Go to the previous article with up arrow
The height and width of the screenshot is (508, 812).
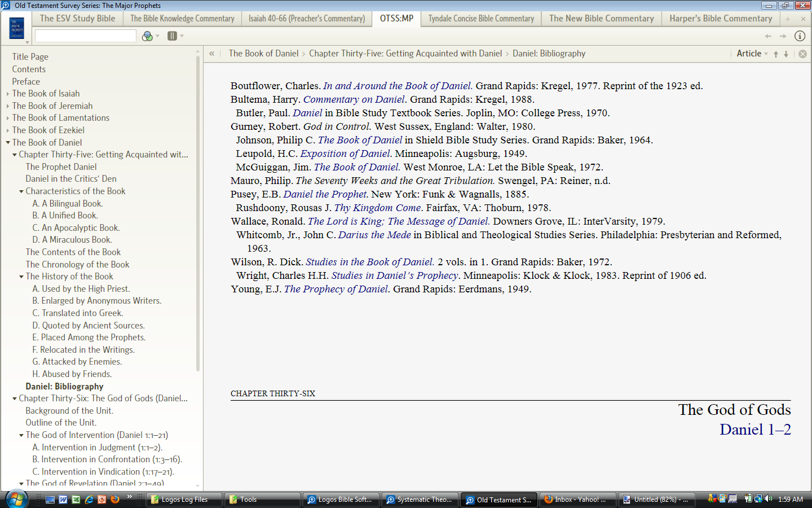click(776, 54)
